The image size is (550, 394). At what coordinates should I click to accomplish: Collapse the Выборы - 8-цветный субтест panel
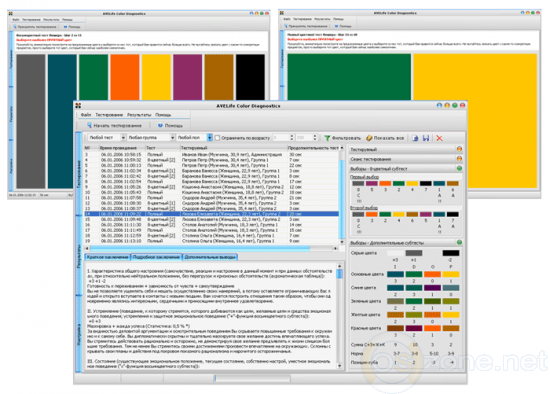(459, 168)
